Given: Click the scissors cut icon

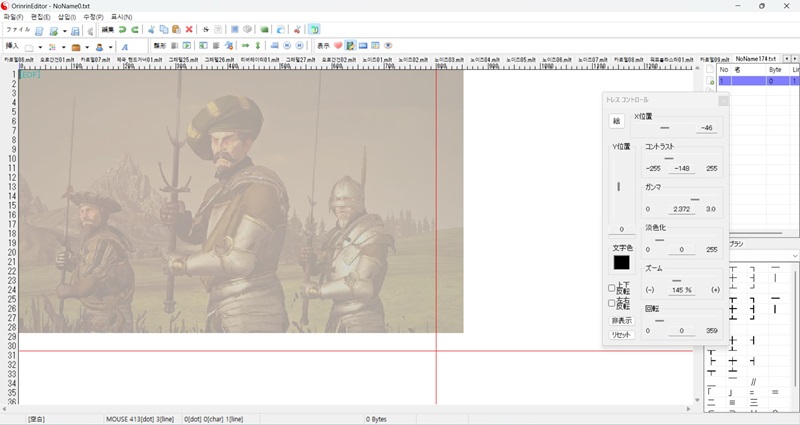Looking at the screenshot, I should tap(151, 30).
